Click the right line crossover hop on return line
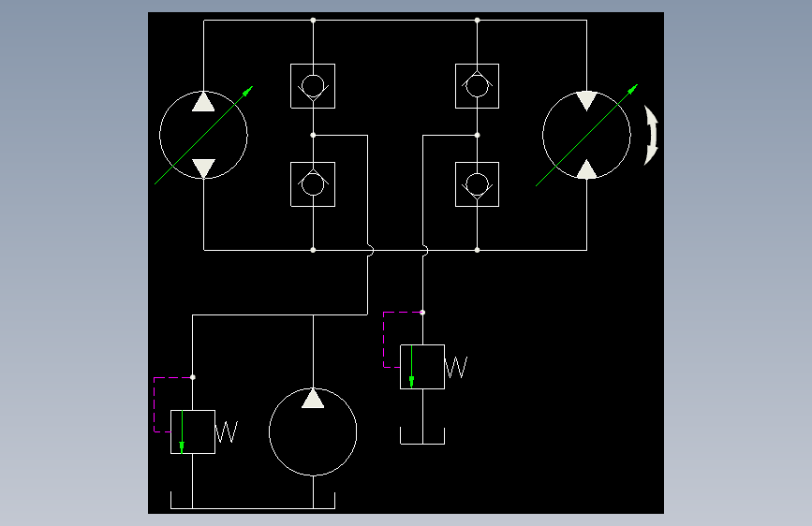 (x=426, y=250)
